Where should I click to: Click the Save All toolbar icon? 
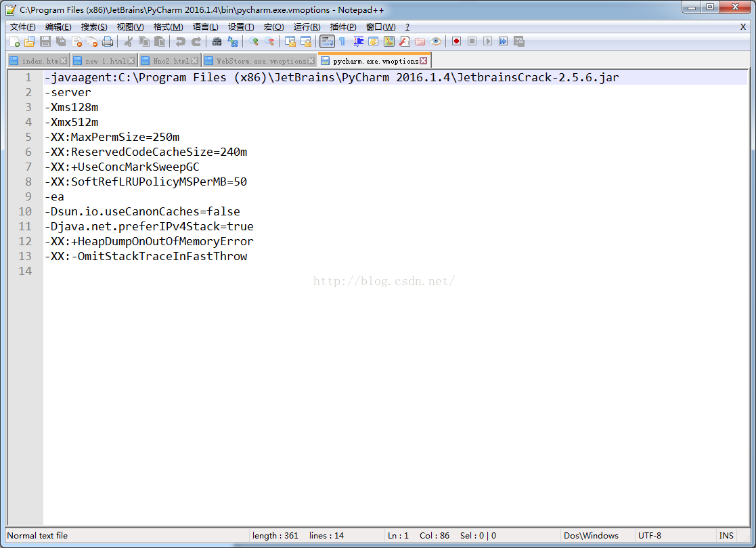click(61, 42)
